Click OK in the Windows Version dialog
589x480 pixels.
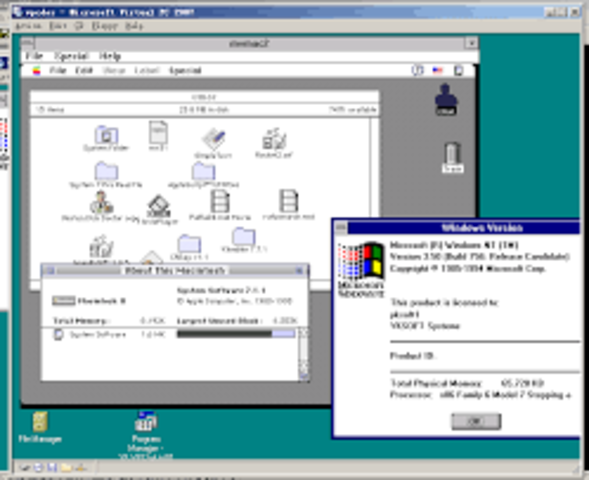(476, 421)
